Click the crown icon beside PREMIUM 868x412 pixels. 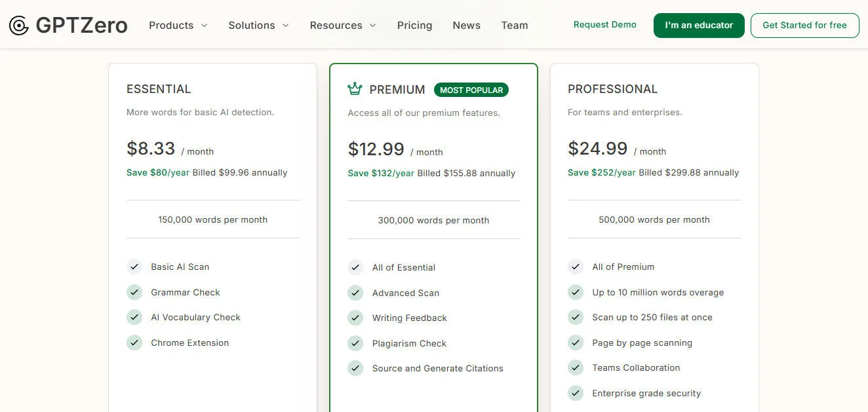[x=355, y=88]
